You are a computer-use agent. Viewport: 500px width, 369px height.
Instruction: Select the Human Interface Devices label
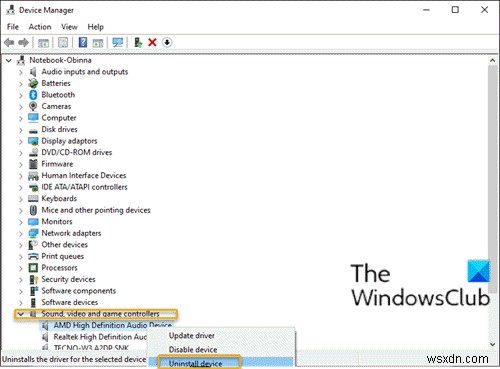point(84,175)
